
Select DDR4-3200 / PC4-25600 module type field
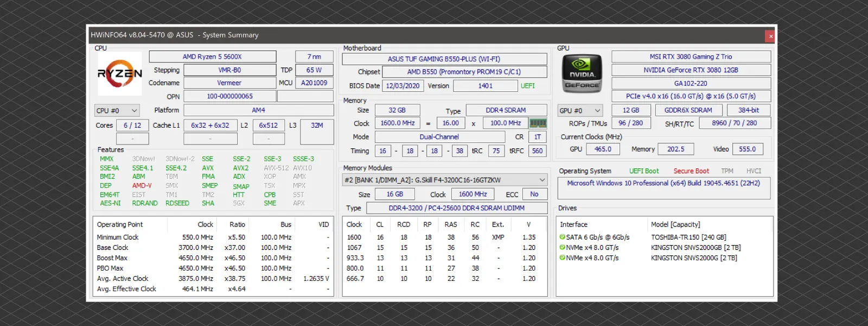pos(457,208)
